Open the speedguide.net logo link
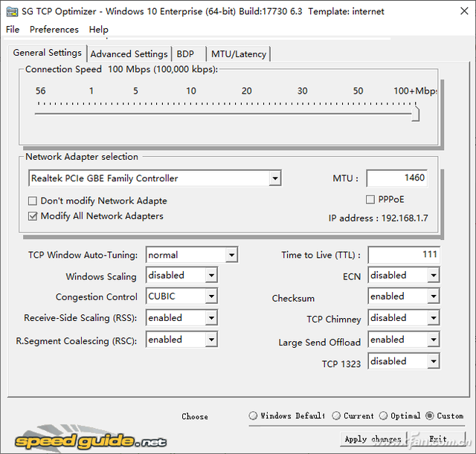 point(91,440)
